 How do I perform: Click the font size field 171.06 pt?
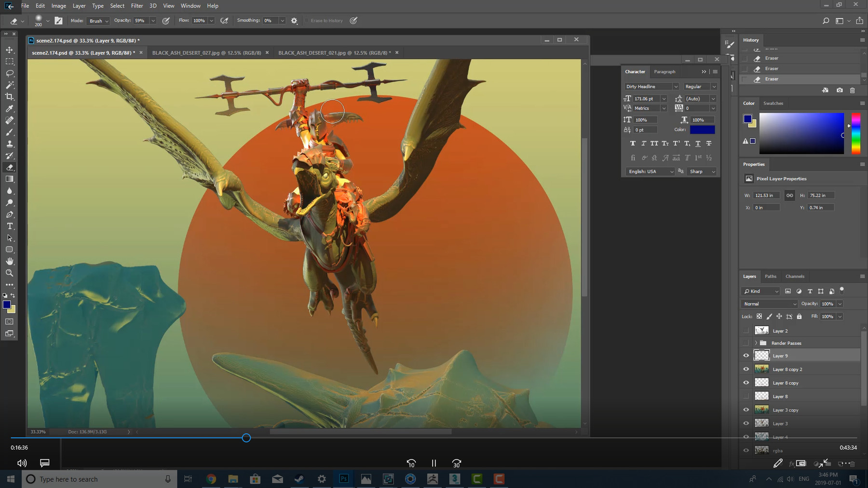(646, 99)
